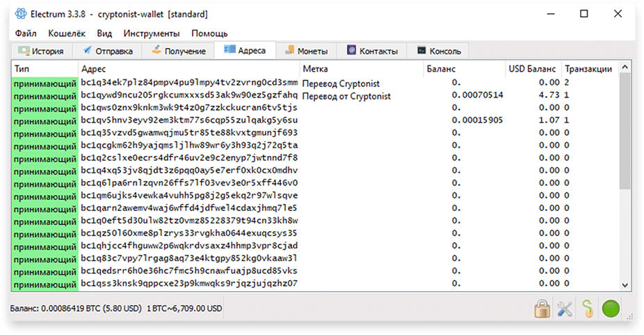Viewport: 644px width, 335px height.
Task: Sort by the Транзакции column header
Action: 588,69
